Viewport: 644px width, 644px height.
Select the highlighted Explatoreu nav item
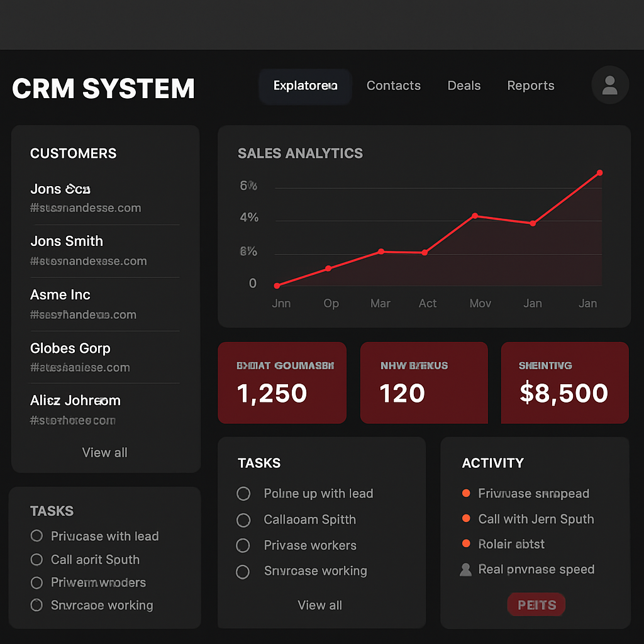(304, 86)
